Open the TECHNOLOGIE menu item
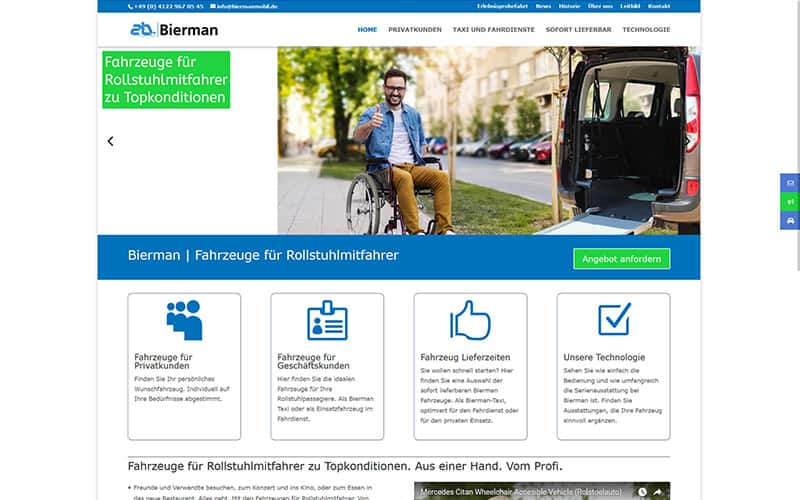The image size is (800, 500). (x=646, y=30)
